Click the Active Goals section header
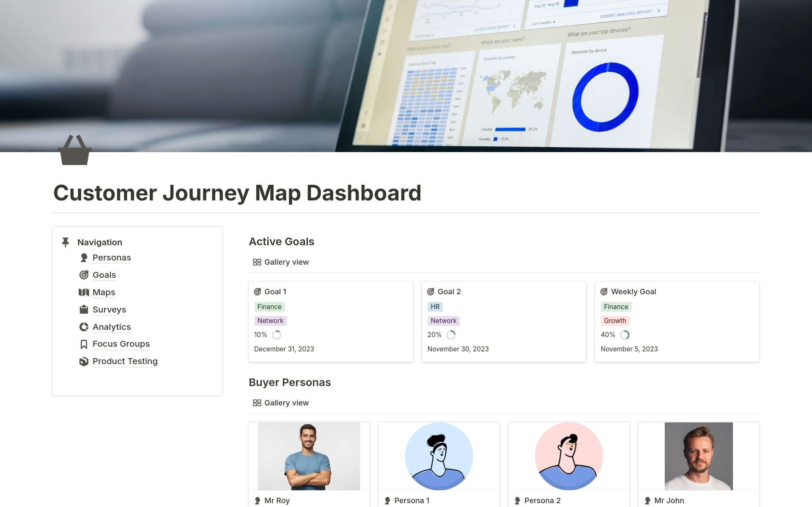The image size is (812, 507). tap(281, 241)
